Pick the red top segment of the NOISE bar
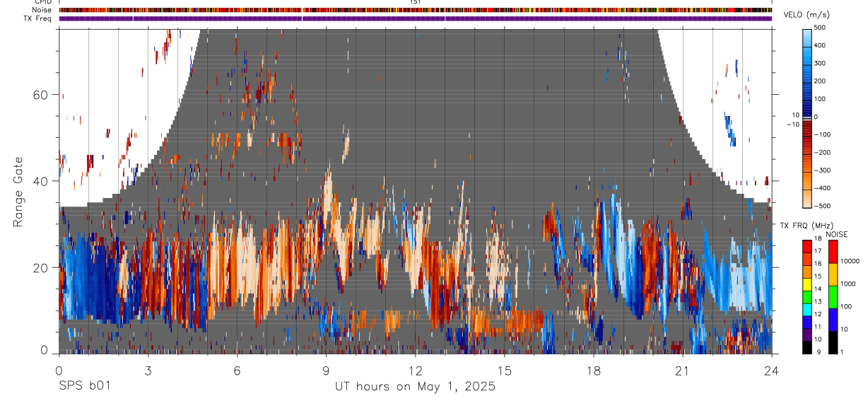Image resolution: width=868 pixels, height=401 pixels. (x=833, y=252)
